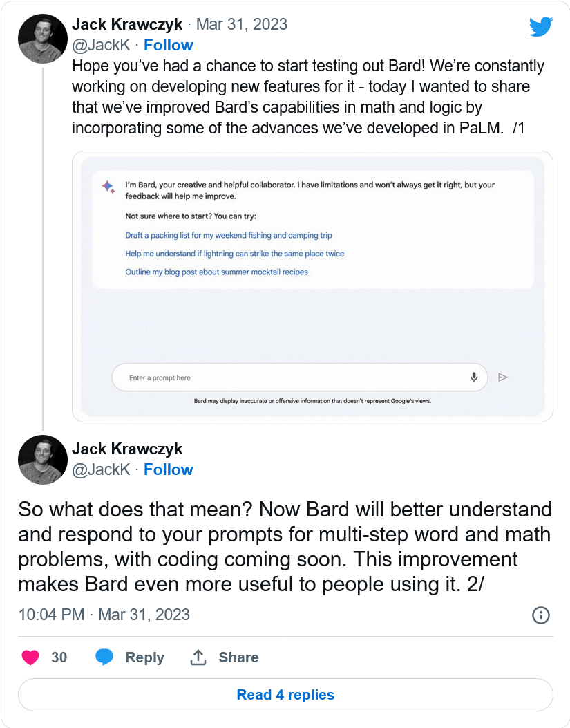Select the packing list prompt suggestion
Screen dimensions: 570x728
pyautogui.click(x=229, y=235)
